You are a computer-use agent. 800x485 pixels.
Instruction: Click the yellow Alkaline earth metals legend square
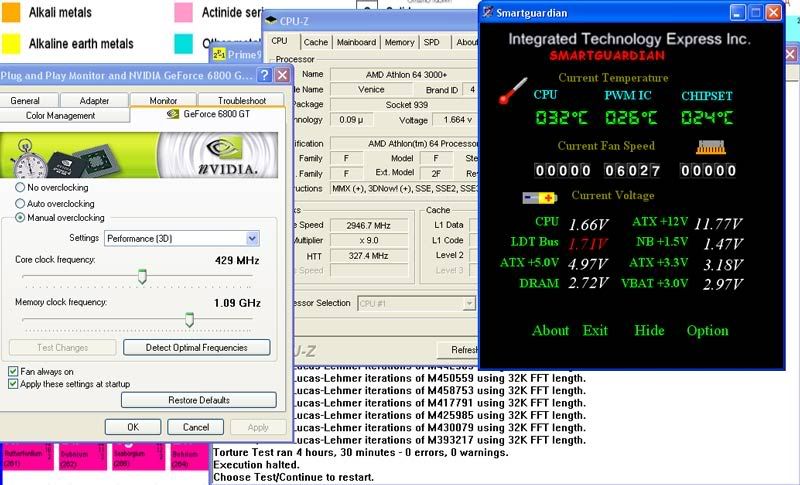tap(11, 43)
